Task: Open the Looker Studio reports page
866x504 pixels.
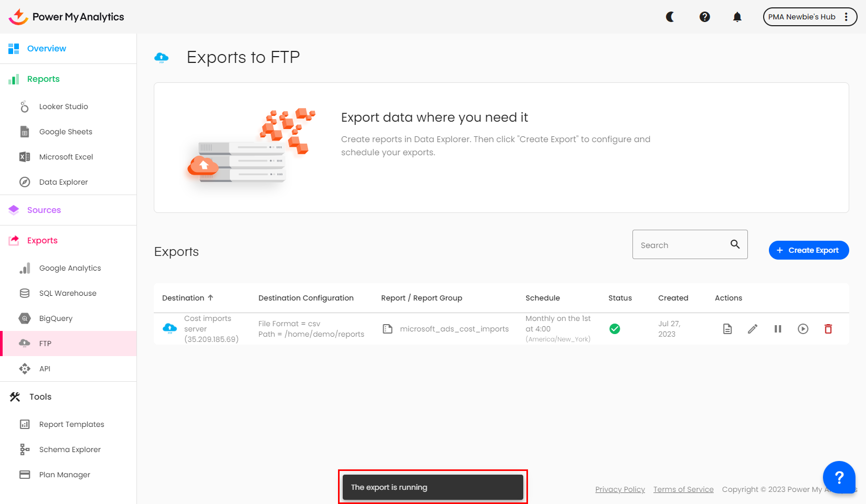Action: 64,106
